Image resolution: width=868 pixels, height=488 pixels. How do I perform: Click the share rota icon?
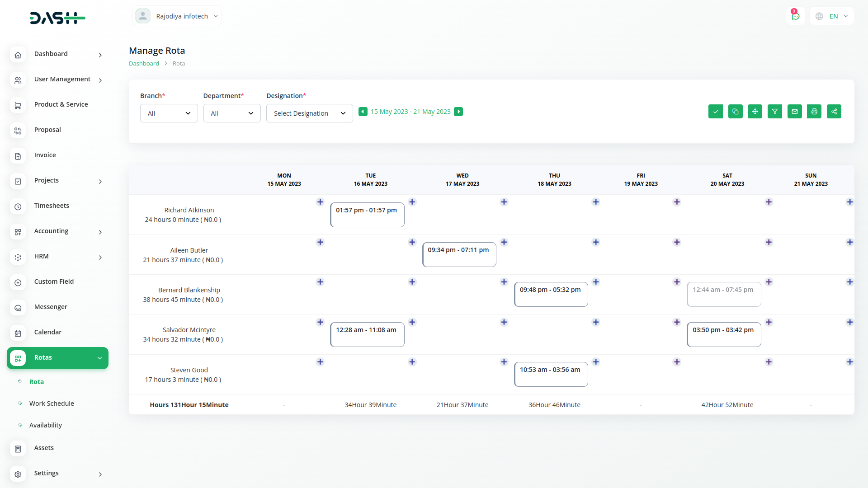coord(834,112)
